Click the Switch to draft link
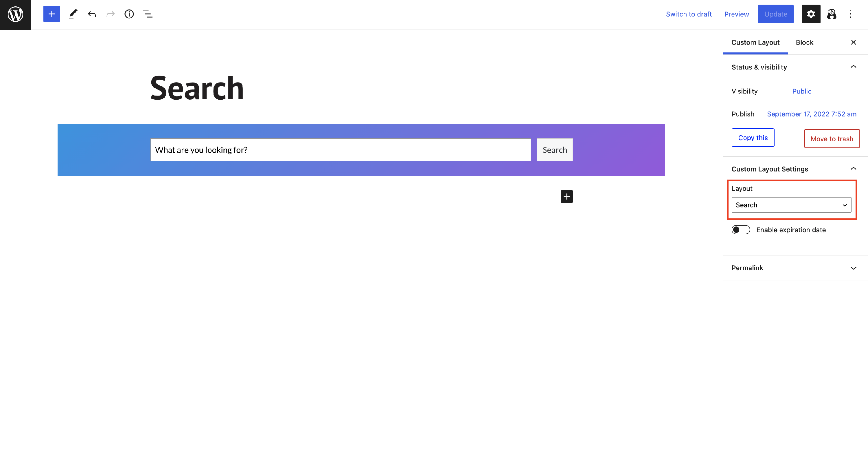This screenshot has width=868, height=464. point(689,14)
